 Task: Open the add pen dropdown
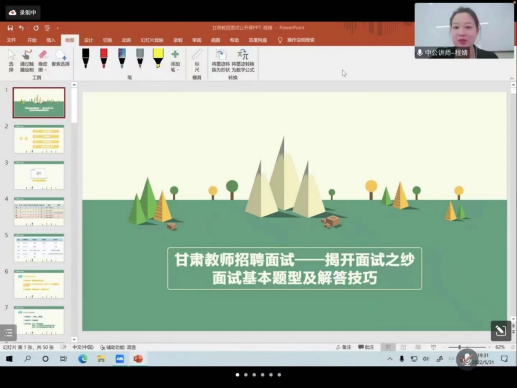(175, 61)
